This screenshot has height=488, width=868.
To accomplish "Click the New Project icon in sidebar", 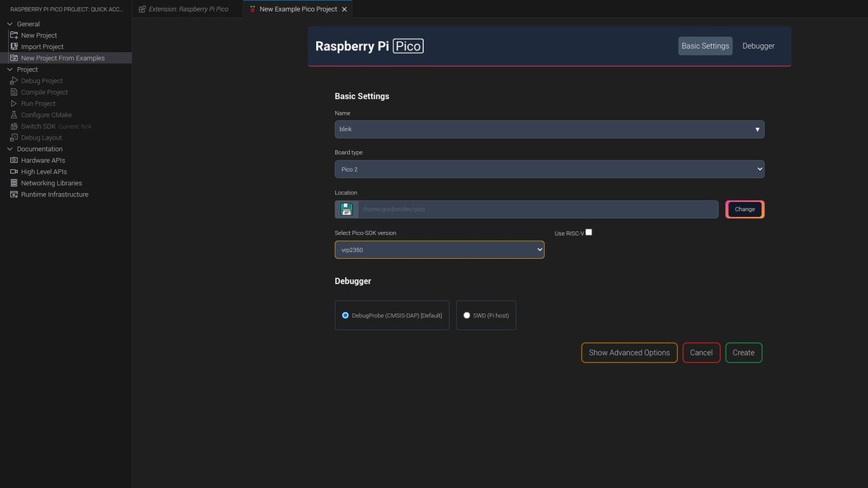I will 14,35.
